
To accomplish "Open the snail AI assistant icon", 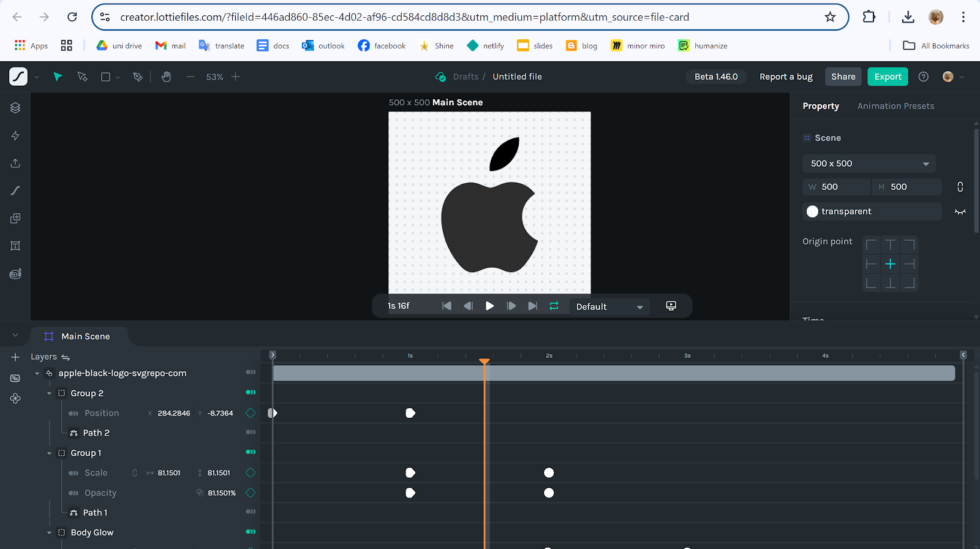I will pyautogui.click(x=15, y=273).
